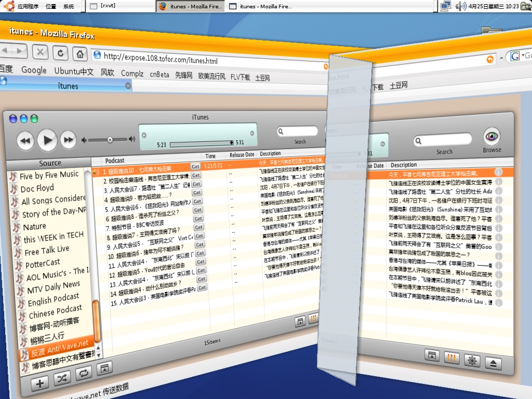The width and height of the screenshot is (532, 399).
Task: Open the Ubuntu中文 bookmark
Action: click(x=74, y=71)
